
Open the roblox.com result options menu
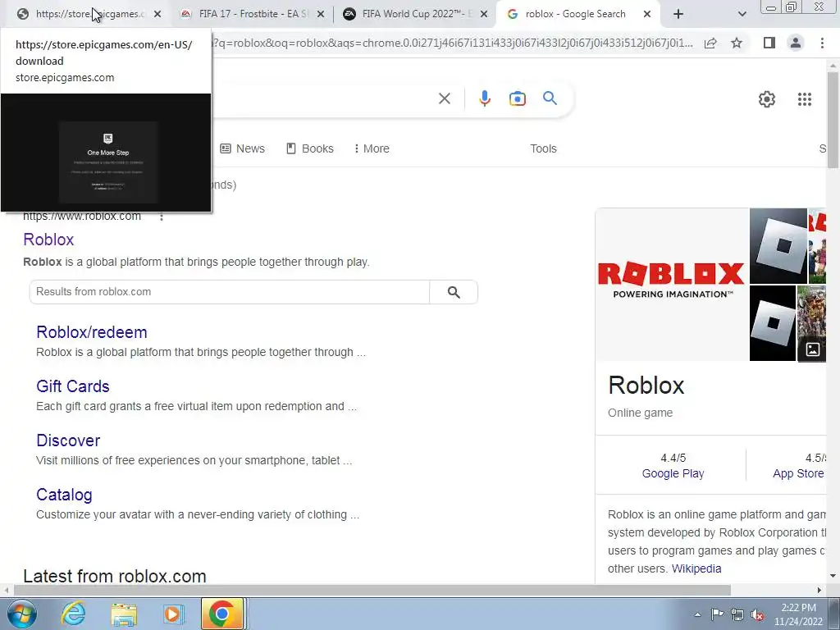tap(162, 217)
